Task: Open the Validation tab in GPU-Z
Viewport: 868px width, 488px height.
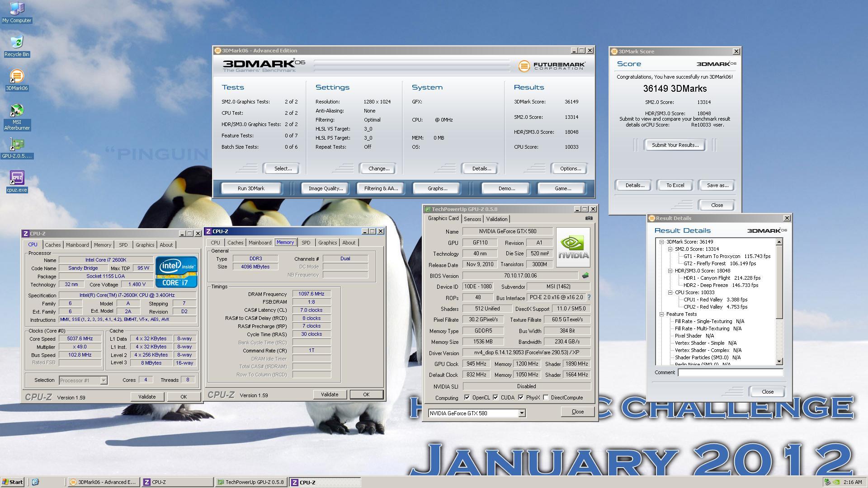Action: 497,219
